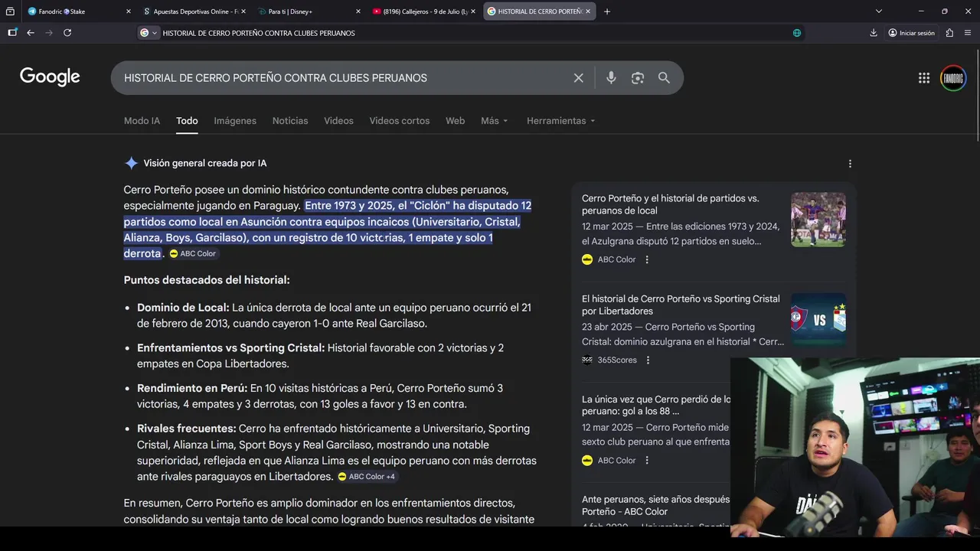Go back in browser history

pyautogui.click(x=31, y=33)
